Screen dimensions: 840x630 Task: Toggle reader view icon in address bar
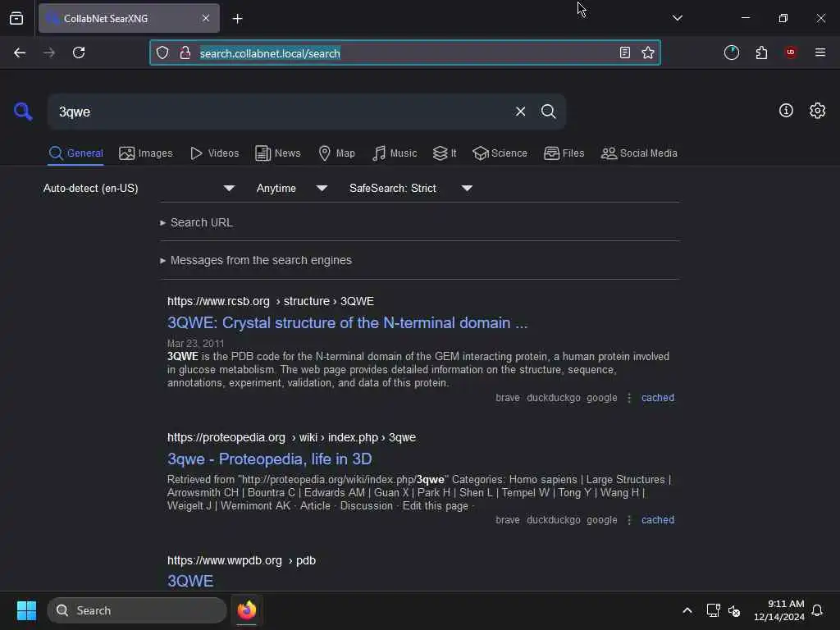tap(624, 52)
